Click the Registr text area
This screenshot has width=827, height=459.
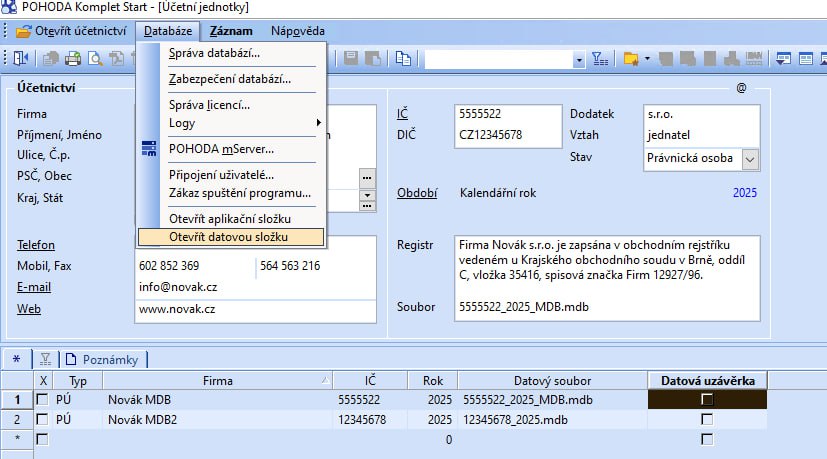pyautogui.click(x=607, y=267)
